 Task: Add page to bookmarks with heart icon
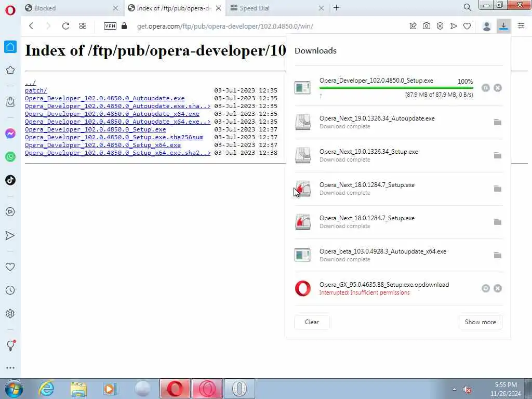[467, 26]
